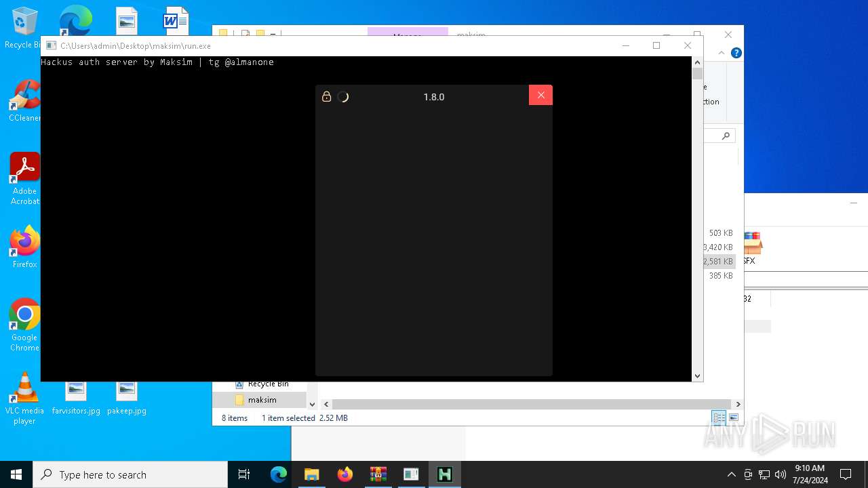868x488 pixels.
Task: Switch to the H application on the taskbar
Action: tap(445, 474)
